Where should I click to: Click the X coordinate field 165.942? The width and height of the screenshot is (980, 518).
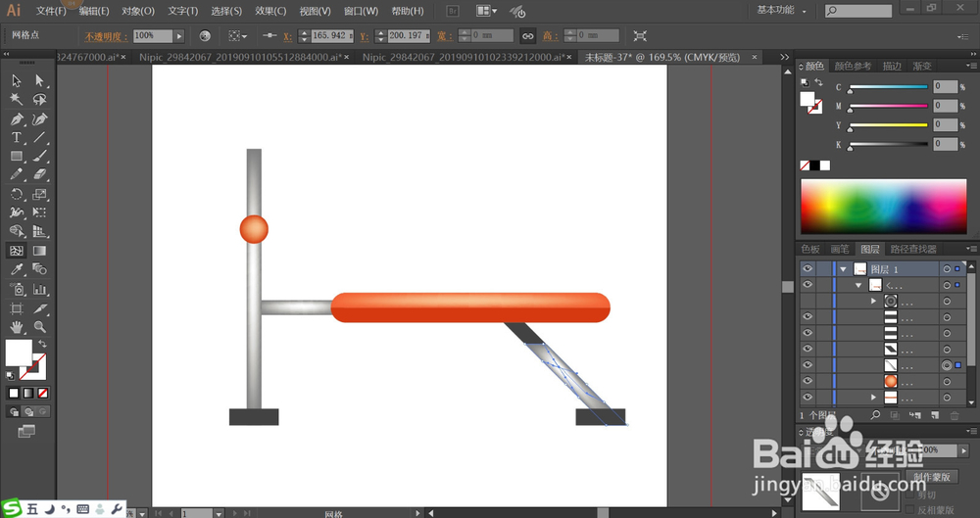coord(332,36)
